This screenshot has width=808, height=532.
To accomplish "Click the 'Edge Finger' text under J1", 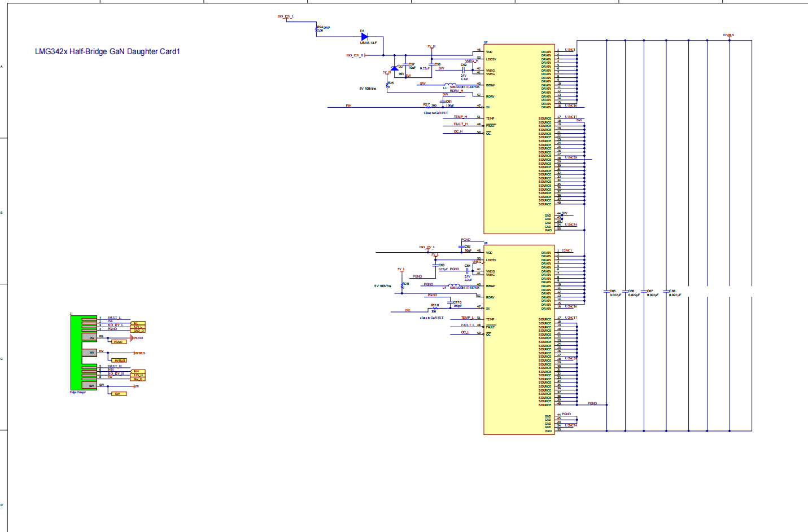I will pyautogui.click(x=78, y=392).
